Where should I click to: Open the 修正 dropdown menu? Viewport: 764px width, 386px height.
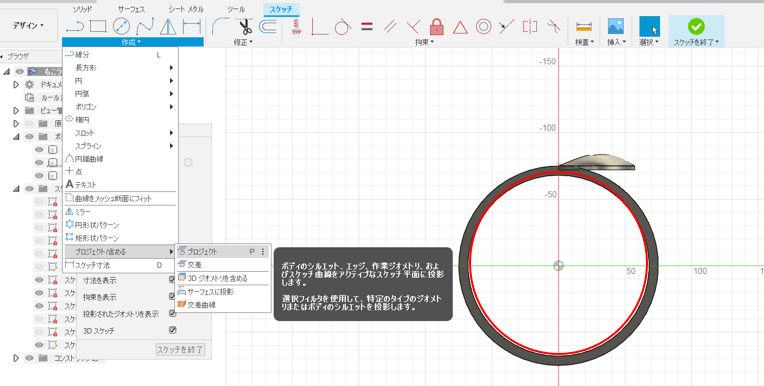tap(243, 42)
